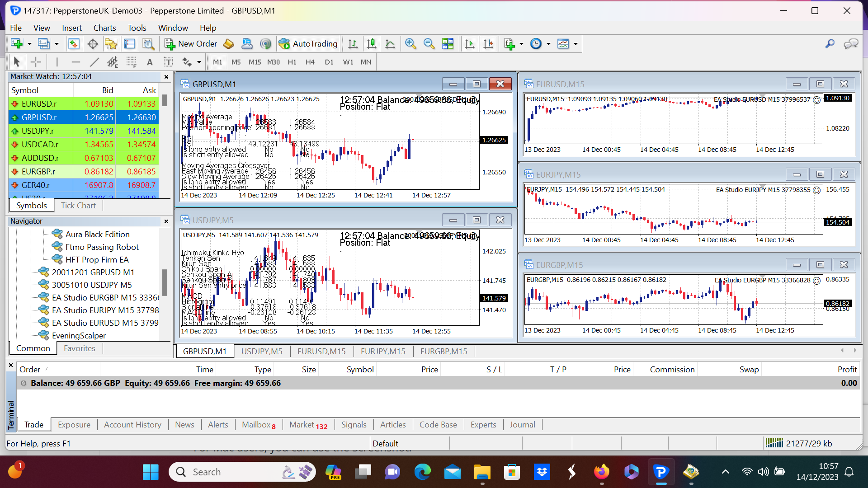Select the Trendline drawing tool
The image size is (868, 488).
[x=94, y=62]
